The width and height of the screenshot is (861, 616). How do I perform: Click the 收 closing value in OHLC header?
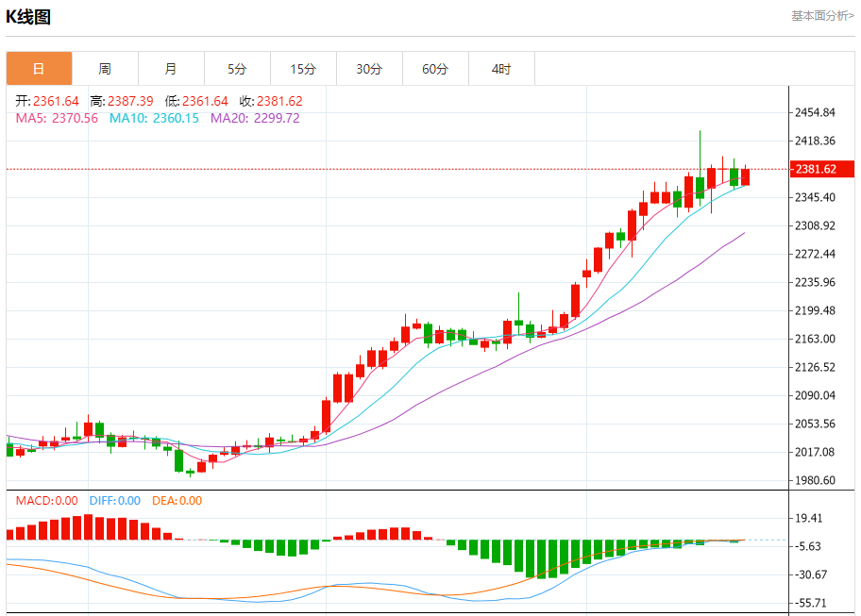[x=270, y=101]
